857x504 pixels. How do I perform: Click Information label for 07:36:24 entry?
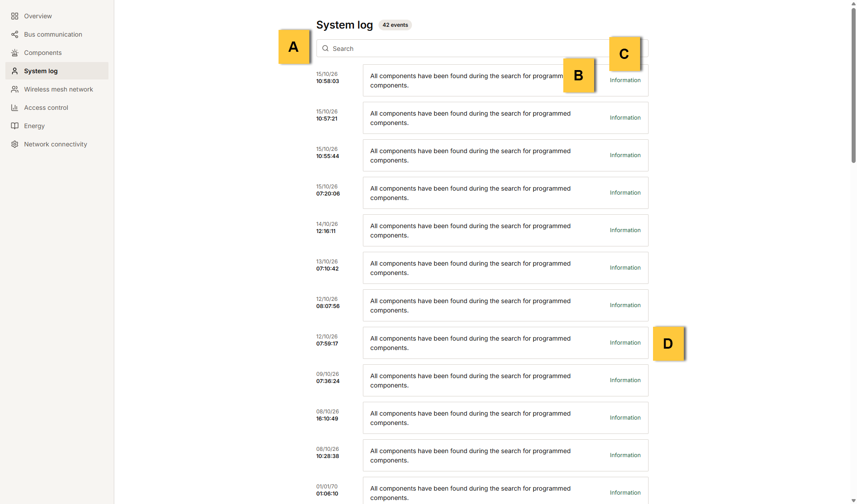625,380
